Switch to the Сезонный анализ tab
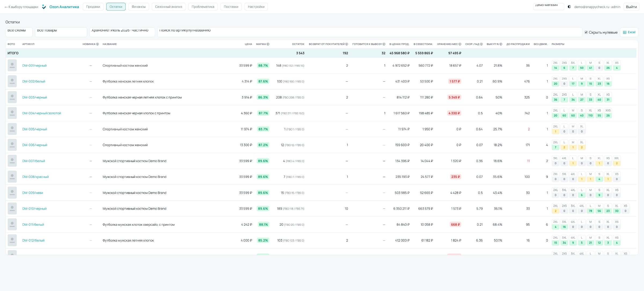Viewport: 644px width, 291px height. pyautogui.click(x=169, y=7)
